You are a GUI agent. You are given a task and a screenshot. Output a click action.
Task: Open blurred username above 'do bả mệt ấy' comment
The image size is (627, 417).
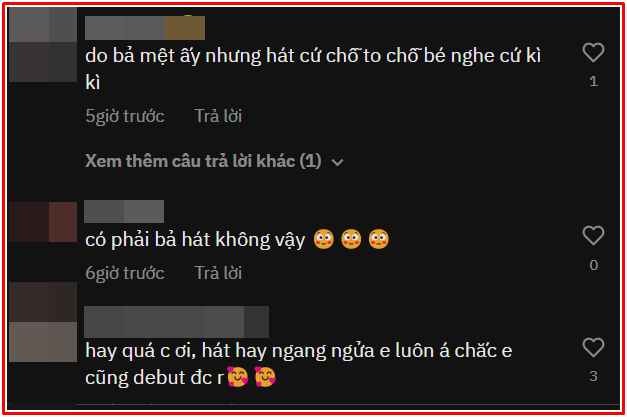point(145,28)
